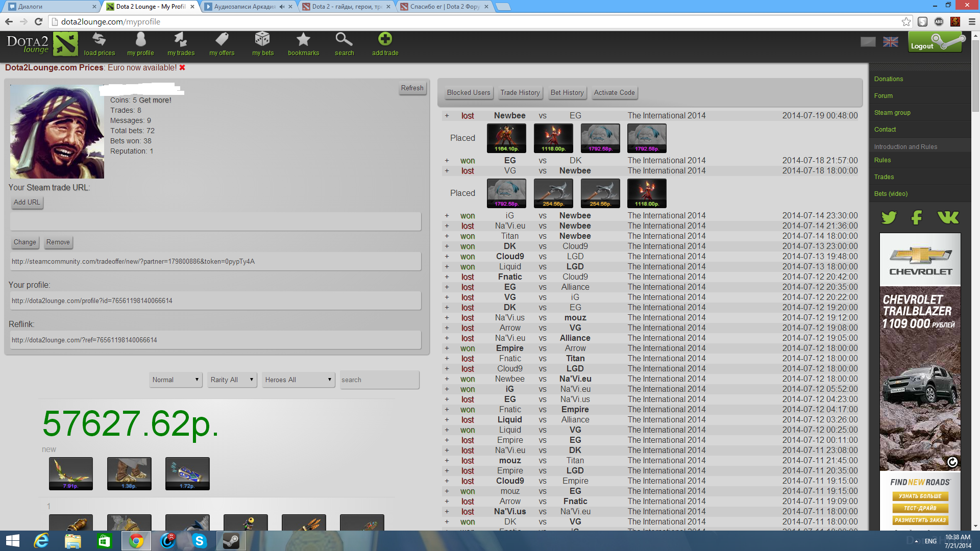Reload the page in Chrome
This screenshot has height=551, width=980.
point(38,21)
